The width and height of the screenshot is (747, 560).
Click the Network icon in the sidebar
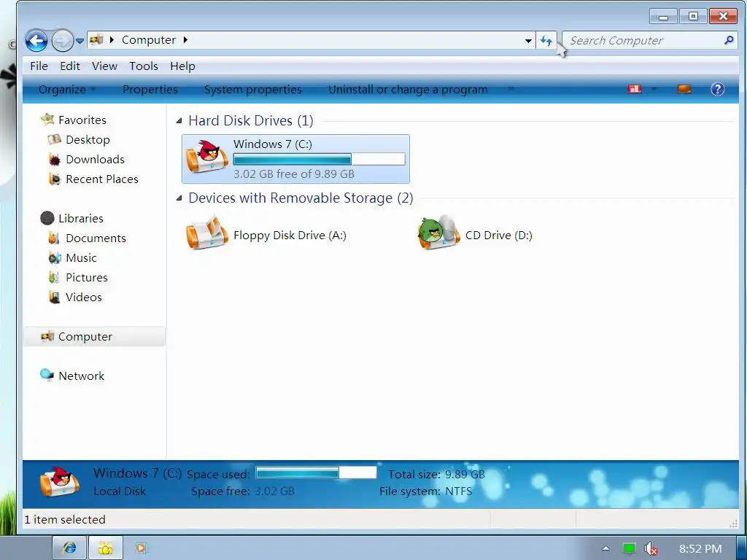tap(47, 376)
